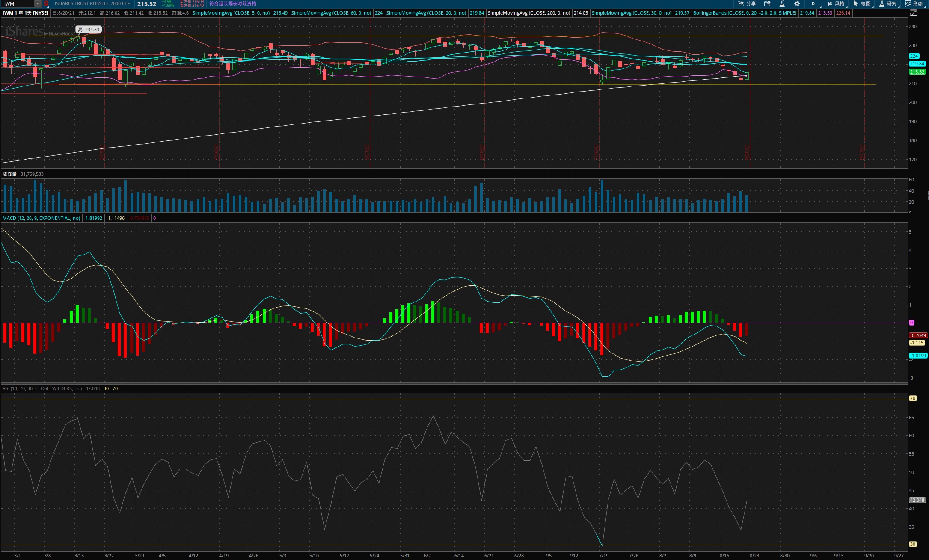Click the 8/20/21 expiration vertical date marker
929x560 pixels.
[x=747, y=152]
